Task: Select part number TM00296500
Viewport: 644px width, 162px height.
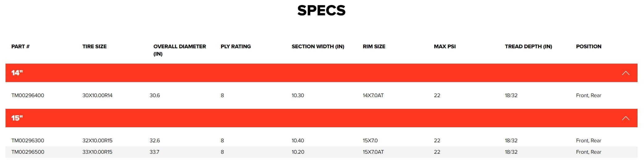Action: click(28, 152)
